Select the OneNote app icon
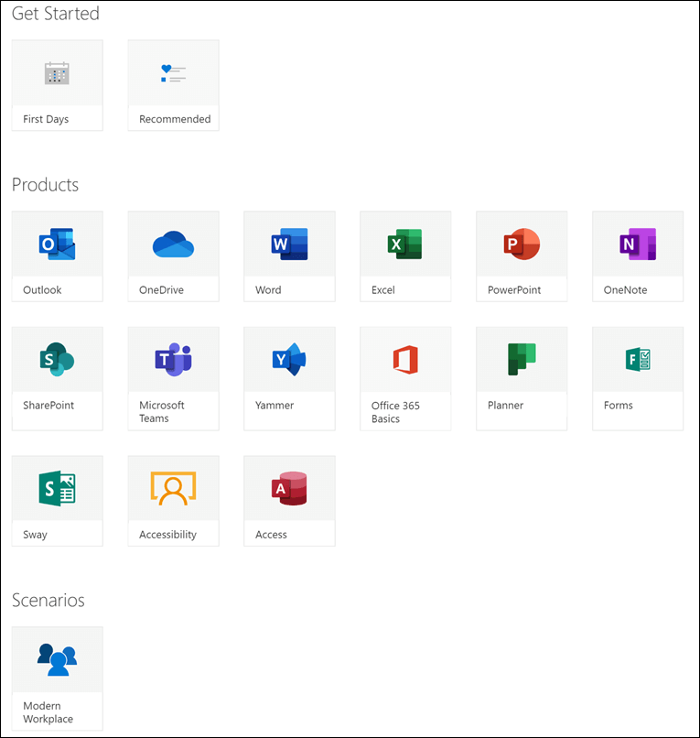This screenshot has height=738, width=700. [638, 244]
